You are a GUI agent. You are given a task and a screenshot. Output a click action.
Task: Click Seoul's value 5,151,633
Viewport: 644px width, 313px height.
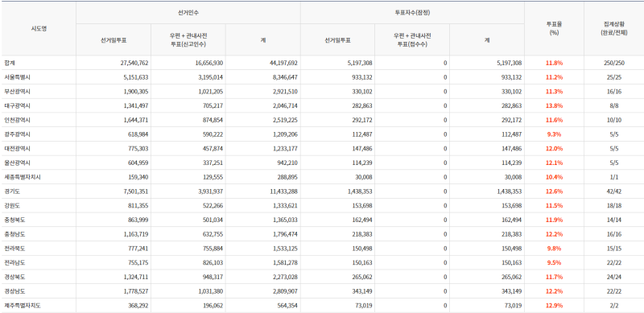(136, 77)
